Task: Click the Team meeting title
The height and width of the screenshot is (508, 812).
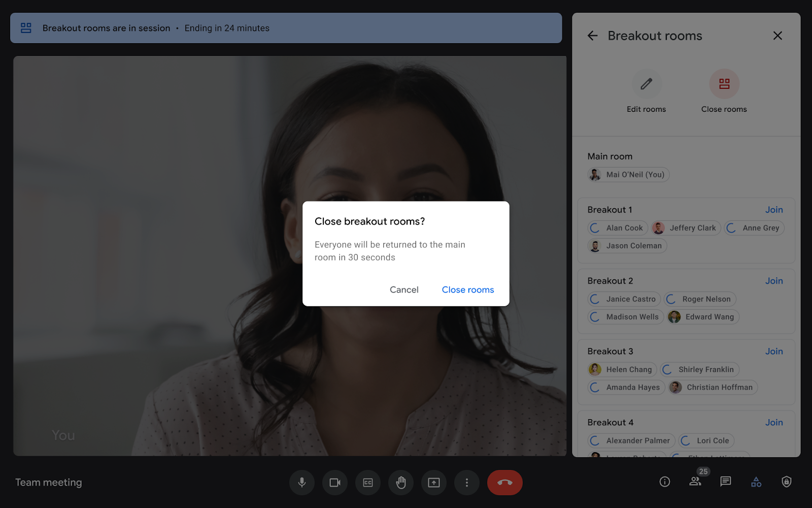Action: coord(48,483)
